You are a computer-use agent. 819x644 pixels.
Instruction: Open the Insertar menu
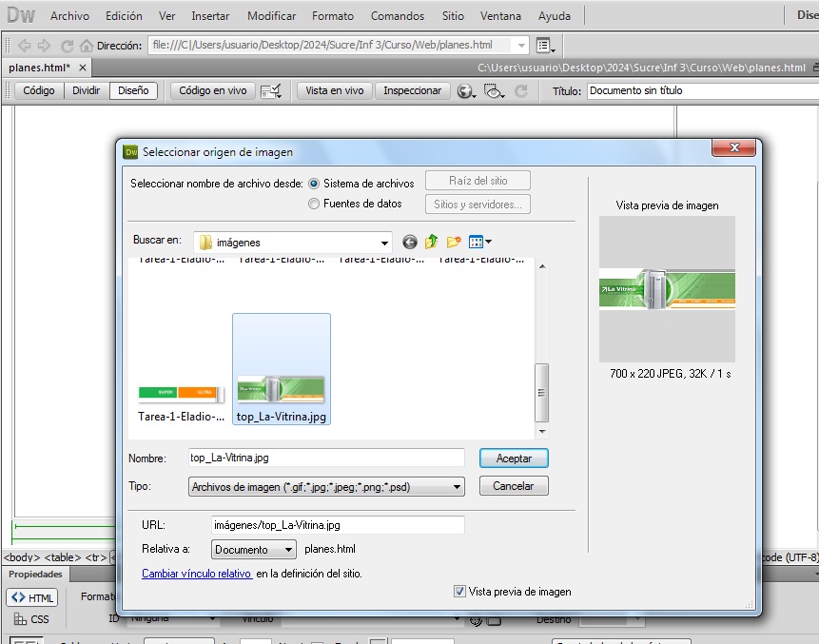(x=209, y=16)
